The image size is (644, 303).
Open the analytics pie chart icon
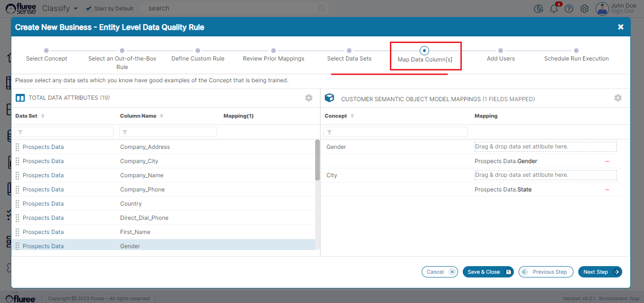[x=538, y=9]
